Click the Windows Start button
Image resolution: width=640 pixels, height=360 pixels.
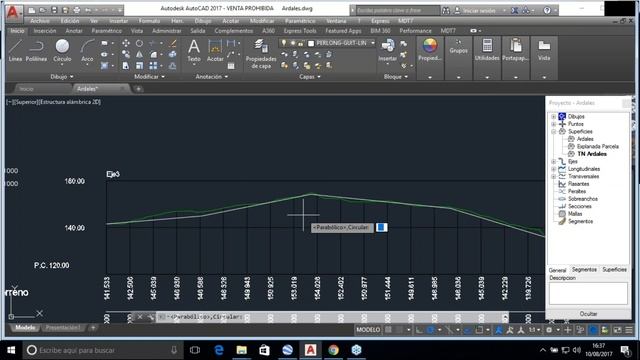click(11, 350)
